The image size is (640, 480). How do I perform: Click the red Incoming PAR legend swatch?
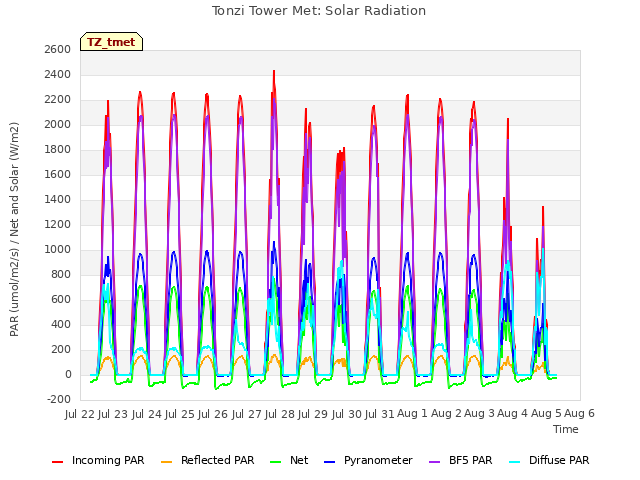click(58, 462)
